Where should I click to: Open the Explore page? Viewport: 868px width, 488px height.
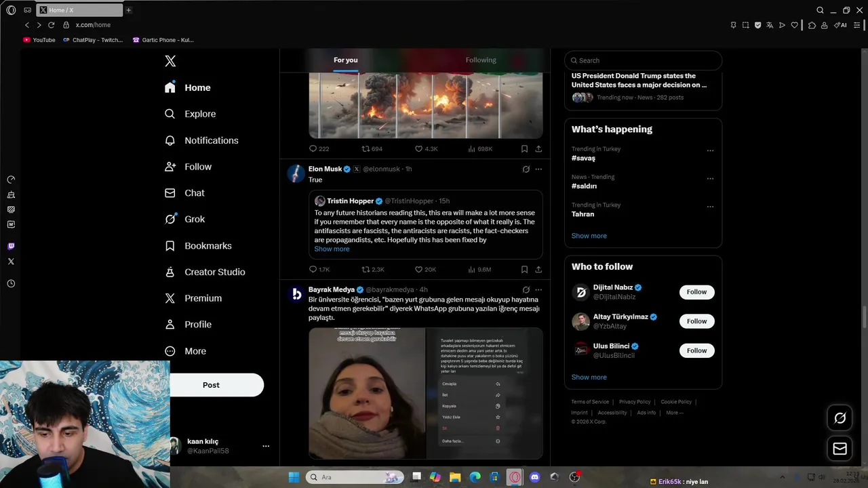pos(191,114)
